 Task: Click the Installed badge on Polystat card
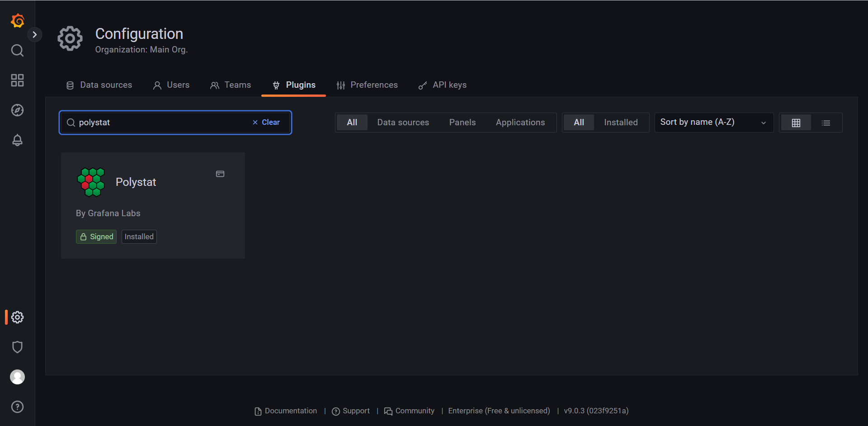point(139,237)
